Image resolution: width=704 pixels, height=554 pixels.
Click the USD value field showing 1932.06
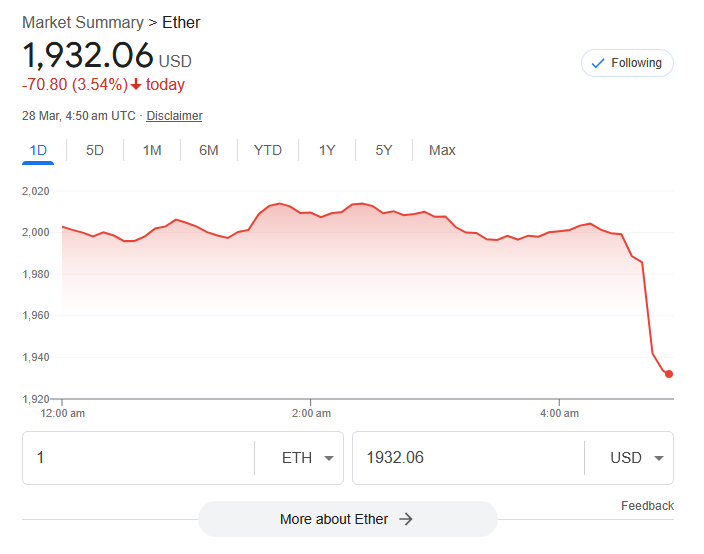tap(465, 458)
